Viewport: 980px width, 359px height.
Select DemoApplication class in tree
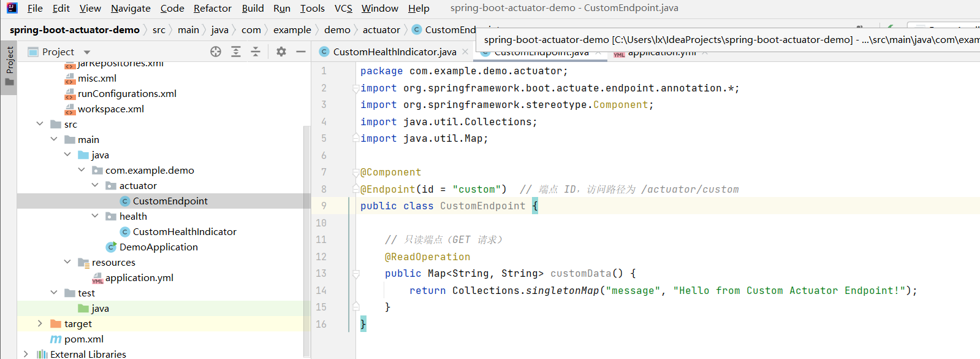(x=158, y=247)
